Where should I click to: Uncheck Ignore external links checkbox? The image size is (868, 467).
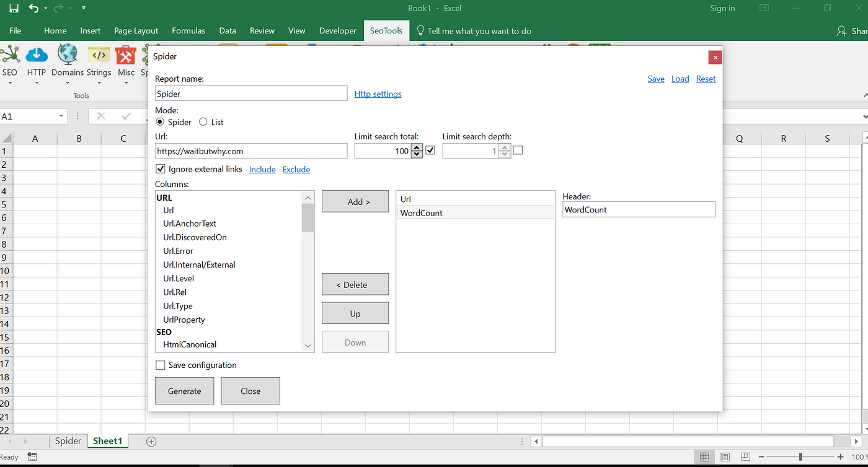(161, 168)
